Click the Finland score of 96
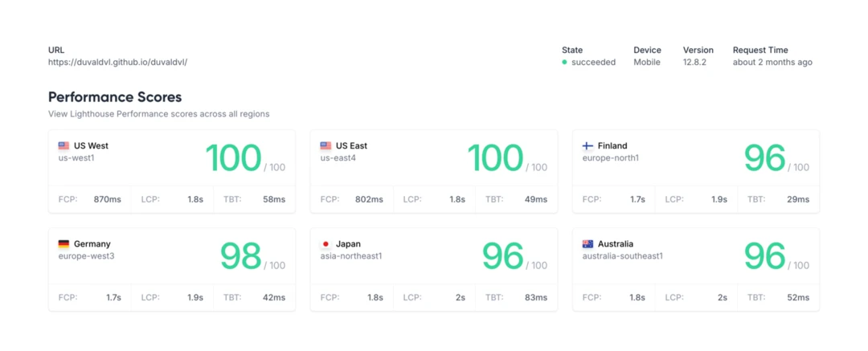The height and width of the screenshot is (351, 868). [764, 158]
